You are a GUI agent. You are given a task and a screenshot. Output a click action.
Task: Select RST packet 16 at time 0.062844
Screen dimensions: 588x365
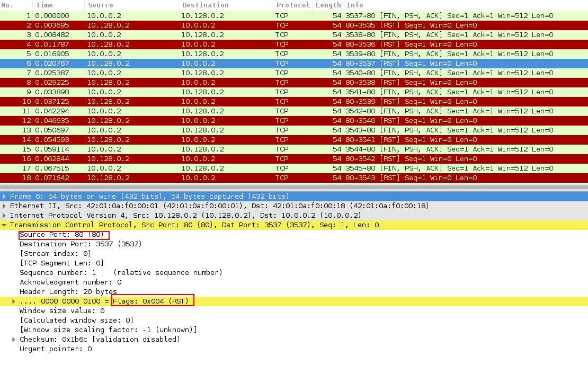(294, 159)
